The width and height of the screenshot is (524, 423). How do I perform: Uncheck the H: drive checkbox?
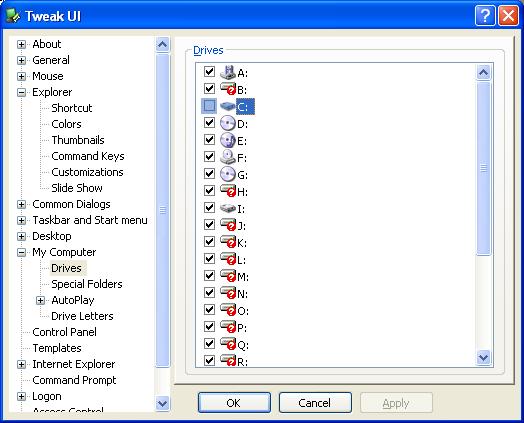pos(209,190)
